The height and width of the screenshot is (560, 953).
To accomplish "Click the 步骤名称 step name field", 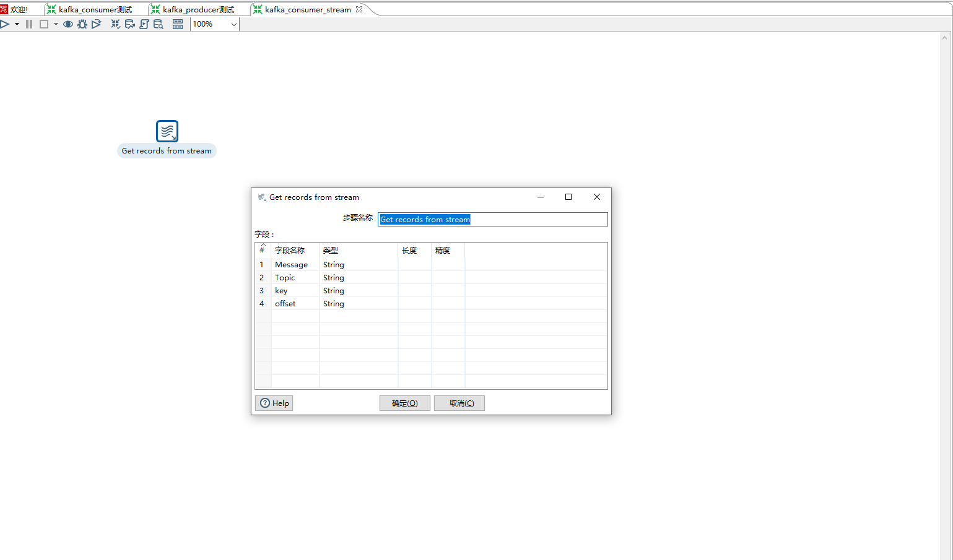I will [492, 219].
